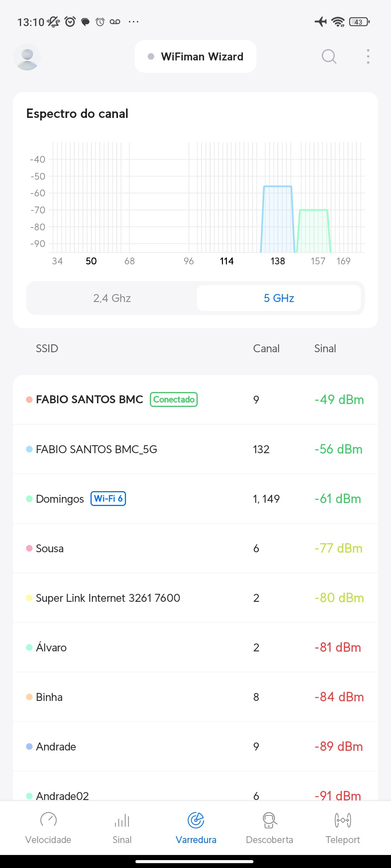Tap the Wi-Fi 6 badge beside Domingos

[108, 499]
